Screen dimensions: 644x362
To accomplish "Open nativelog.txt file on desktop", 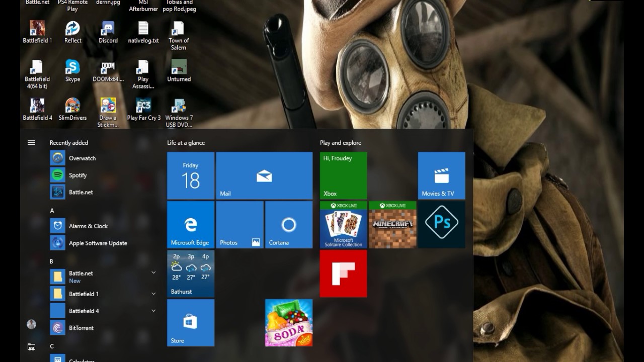I will pyautogui.click(x=143, y=32).
